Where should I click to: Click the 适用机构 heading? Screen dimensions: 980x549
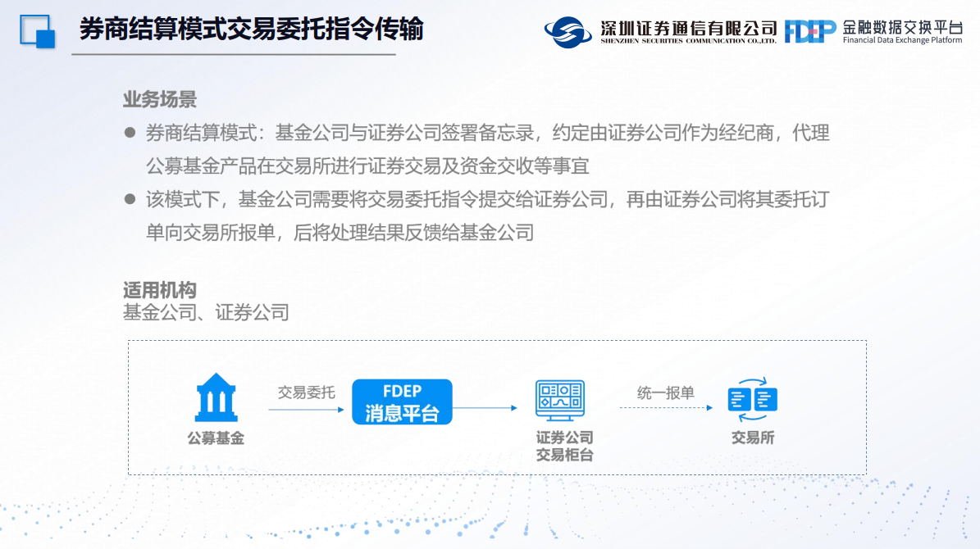[x=160, y=290]
